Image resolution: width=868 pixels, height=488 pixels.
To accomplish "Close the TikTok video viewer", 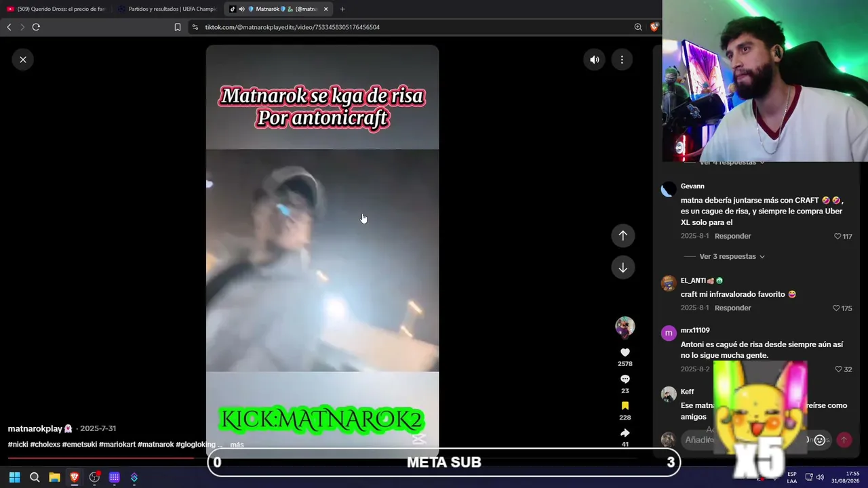I will coord(23,60).
